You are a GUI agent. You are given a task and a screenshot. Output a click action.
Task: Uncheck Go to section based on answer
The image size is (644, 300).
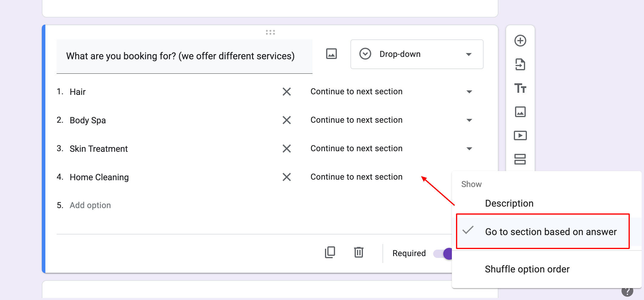pos(550,232)
